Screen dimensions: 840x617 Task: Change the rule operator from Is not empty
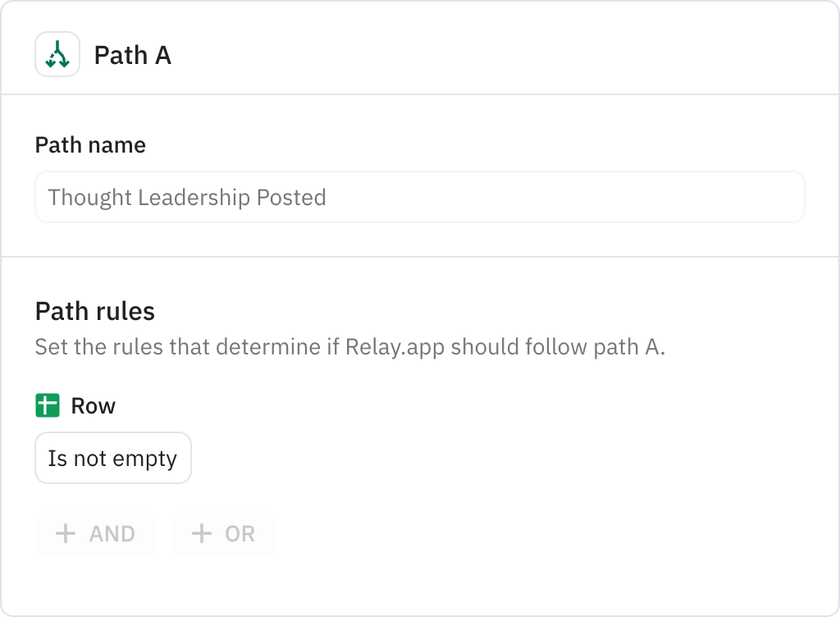tap(112, 458)
